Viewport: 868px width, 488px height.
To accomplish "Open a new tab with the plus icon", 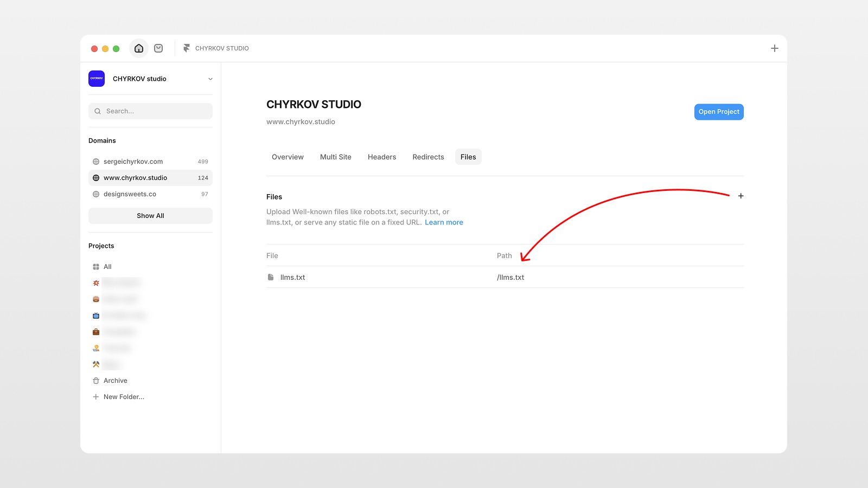I will pyautogui.click(x=775, y=48).
